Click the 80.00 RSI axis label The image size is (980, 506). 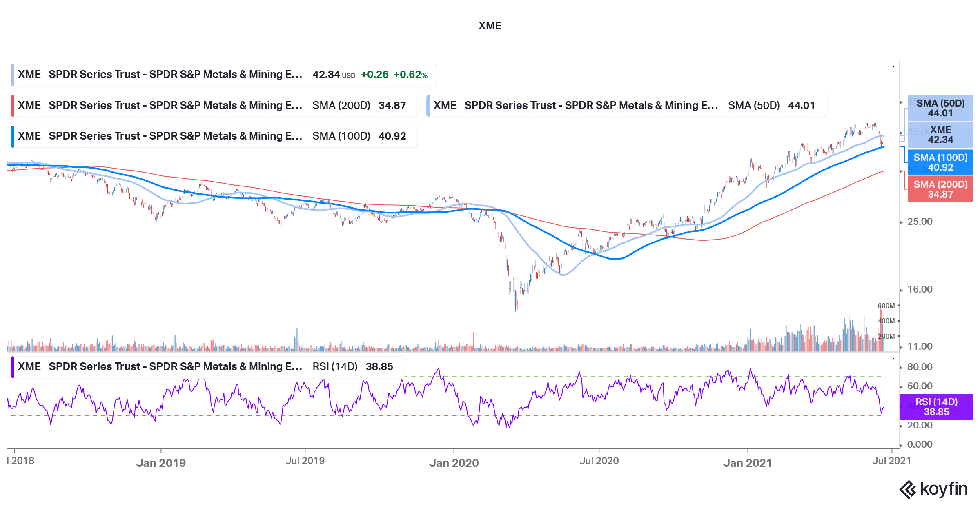920,367
